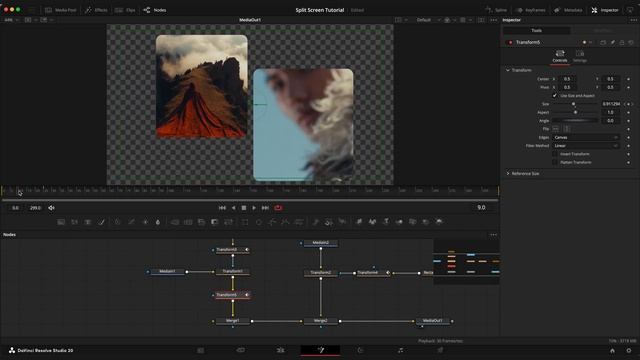Screen dimensions: 640x360
Task: Add an Ellipse mask from the toolbar
Action: [259, 222]
